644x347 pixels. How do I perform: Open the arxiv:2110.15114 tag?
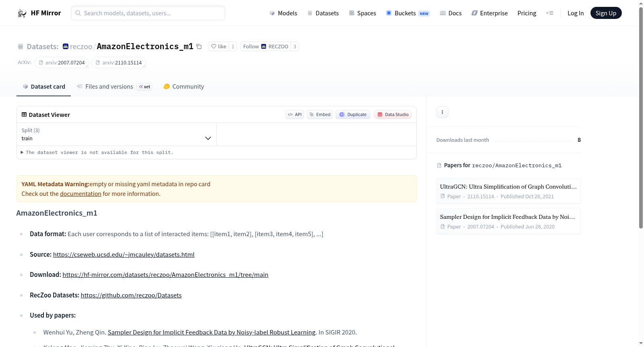119,62
